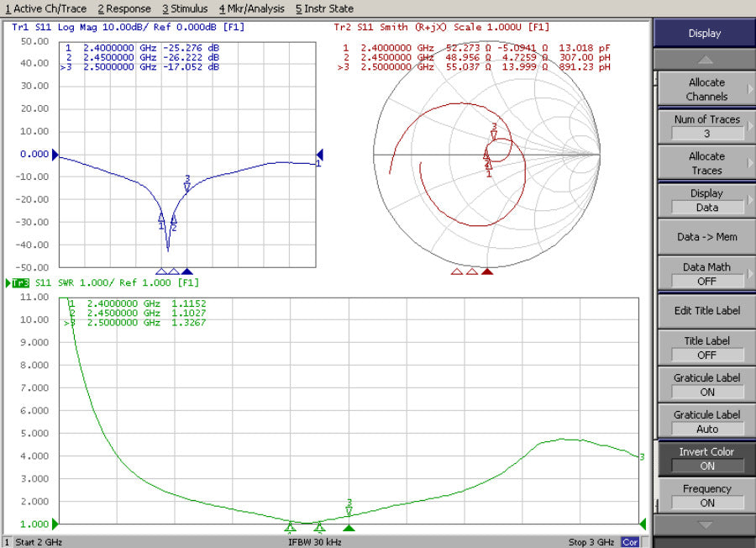Image resolution: width=756 pixels, height=548 pixels.
Task: Click Graticule Label Auto softkey
Action: (x=706, y=422)
